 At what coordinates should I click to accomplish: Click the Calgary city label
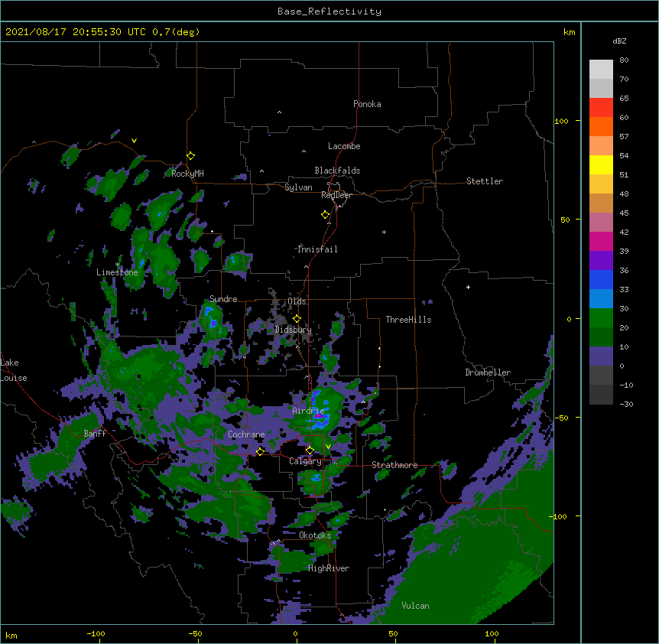coord(306,461)
